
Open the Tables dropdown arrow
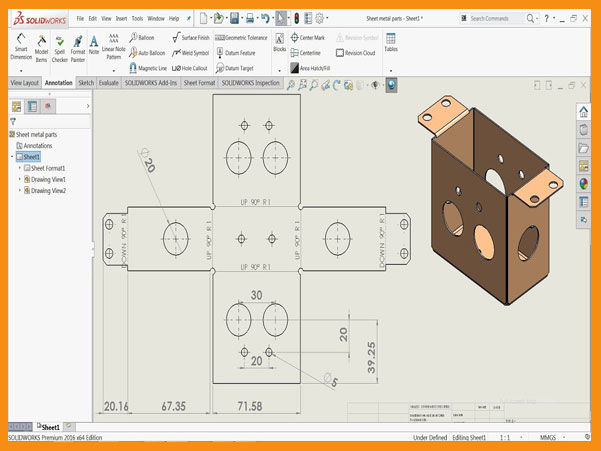pos(391,71)
